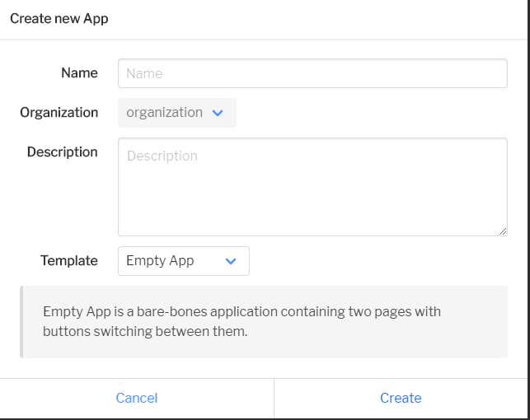Cancel the new app dialog
This screenshot has height=420, width=530.
point(137,398)
